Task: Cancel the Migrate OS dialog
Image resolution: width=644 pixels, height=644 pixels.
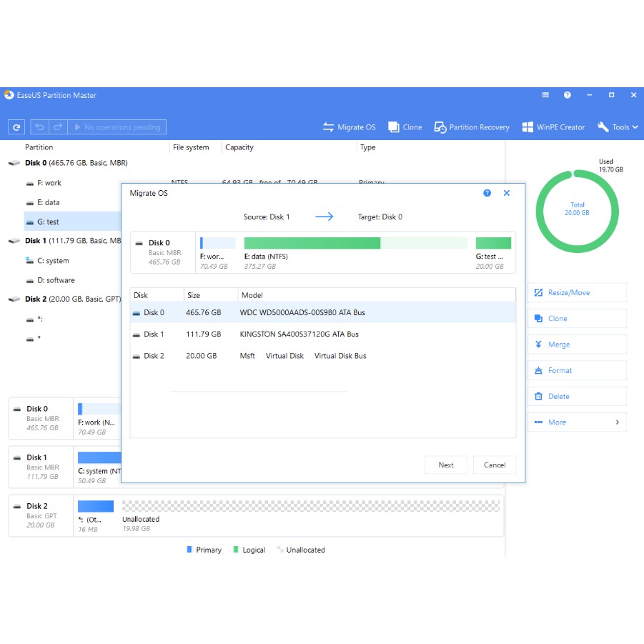Action: tap(495, 465)
